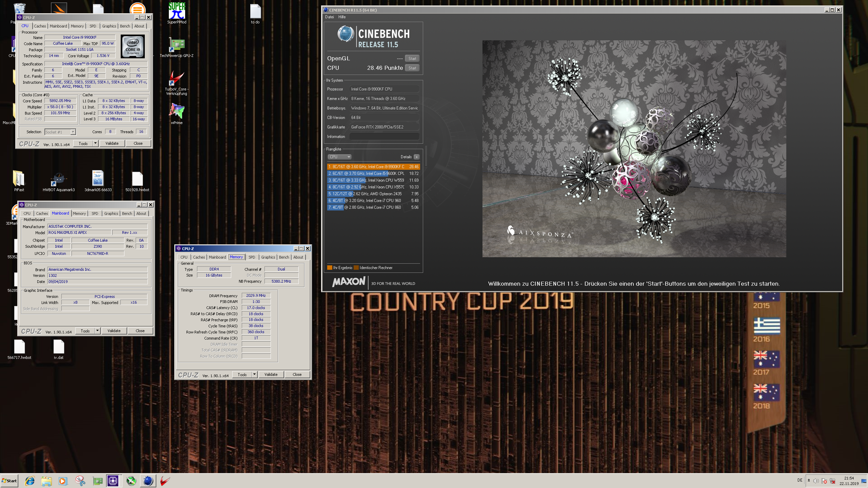Click Close in the Mainboard CPU-Z window

(140, 331)
